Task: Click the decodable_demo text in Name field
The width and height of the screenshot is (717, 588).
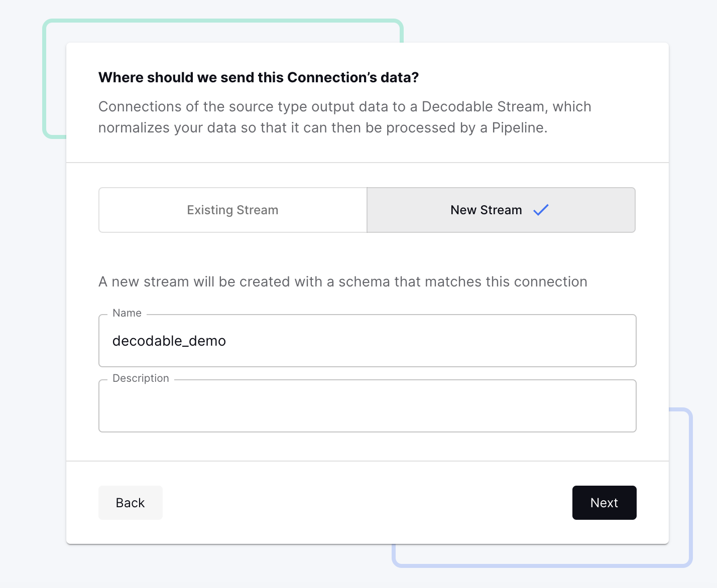Action: tap(169, 341)
